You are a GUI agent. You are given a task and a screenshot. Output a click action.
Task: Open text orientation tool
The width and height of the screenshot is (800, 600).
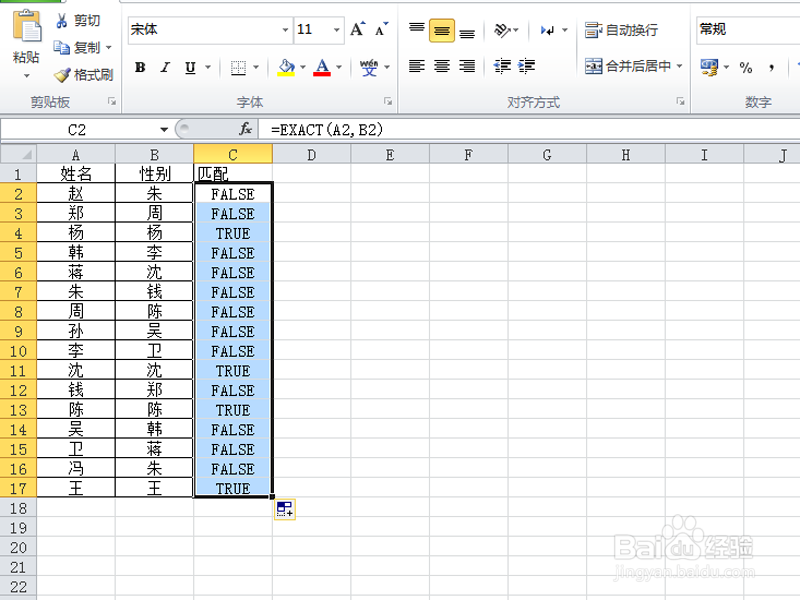point(502,30)
